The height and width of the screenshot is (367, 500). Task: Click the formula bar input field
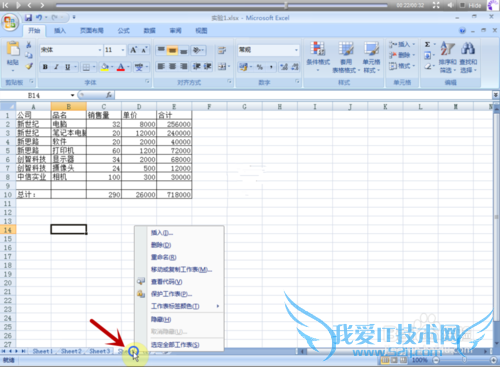[x=303, y=95]
